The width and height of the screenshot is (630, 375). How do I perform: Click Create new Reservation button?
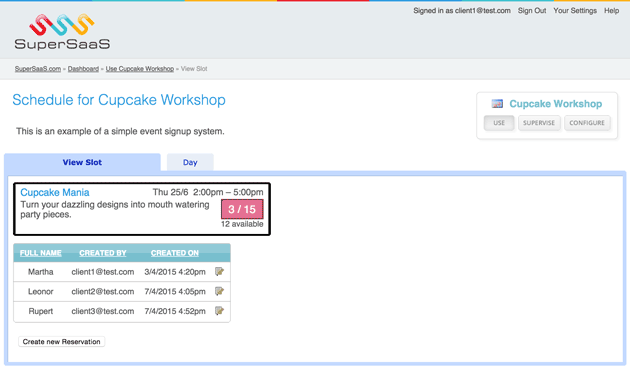pos(61,342)
